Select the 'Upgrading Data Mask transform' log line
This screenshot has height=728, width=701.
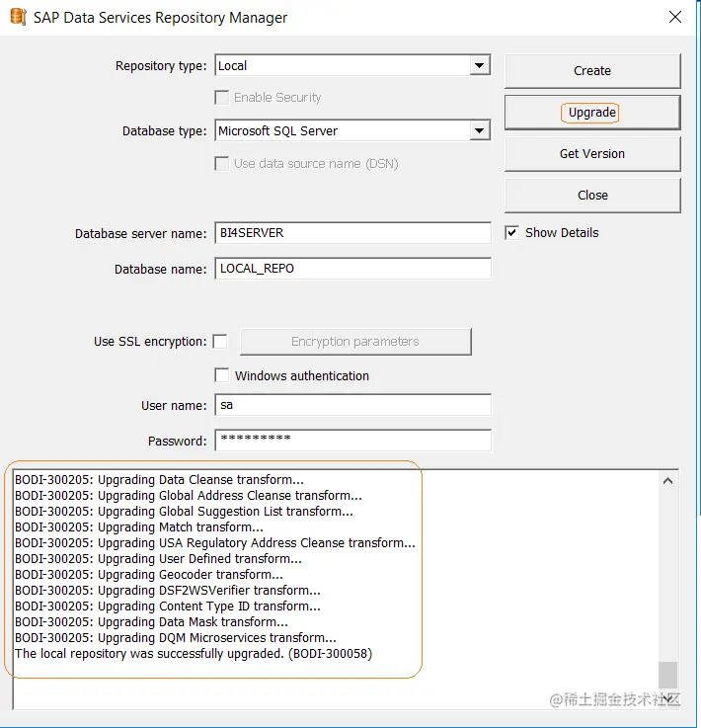(151, 621)
